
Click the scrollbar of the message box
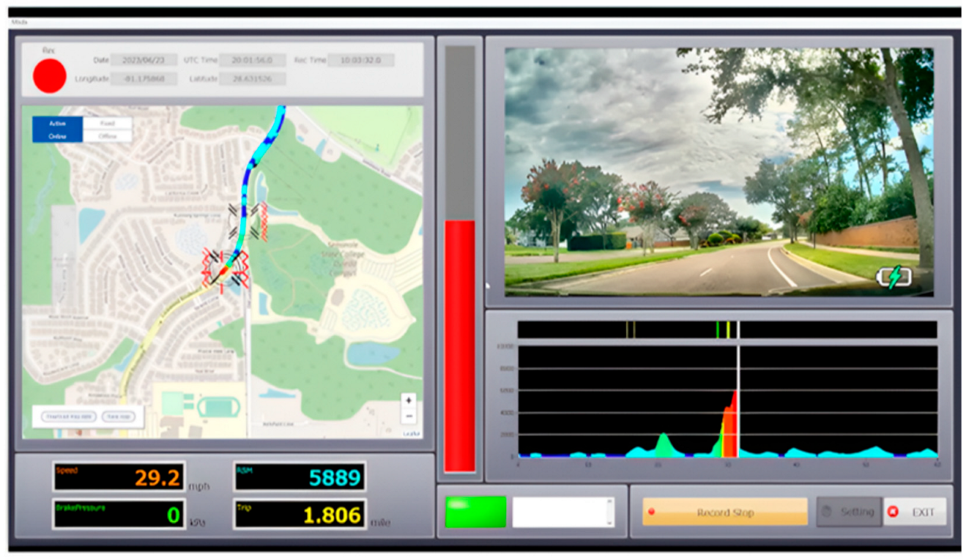point(609,512)
